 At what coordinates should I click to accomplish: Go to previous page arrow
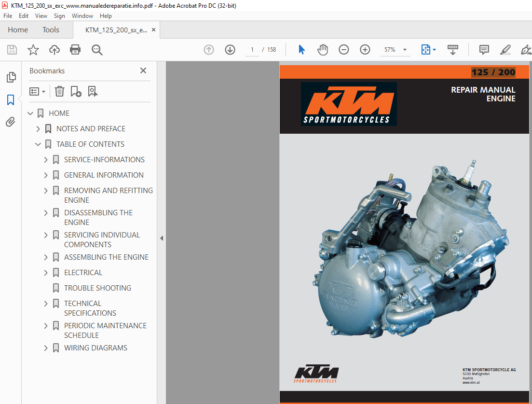(209, 50)
